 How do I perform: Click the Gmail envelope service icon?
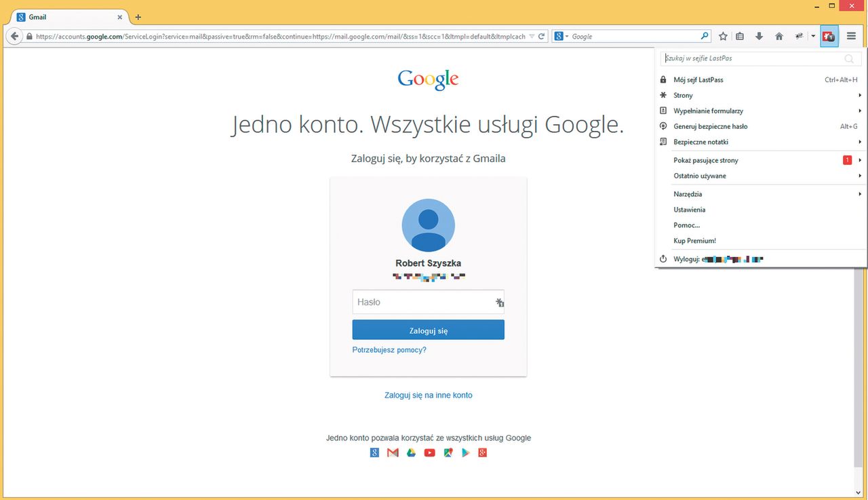click(393, 453)
